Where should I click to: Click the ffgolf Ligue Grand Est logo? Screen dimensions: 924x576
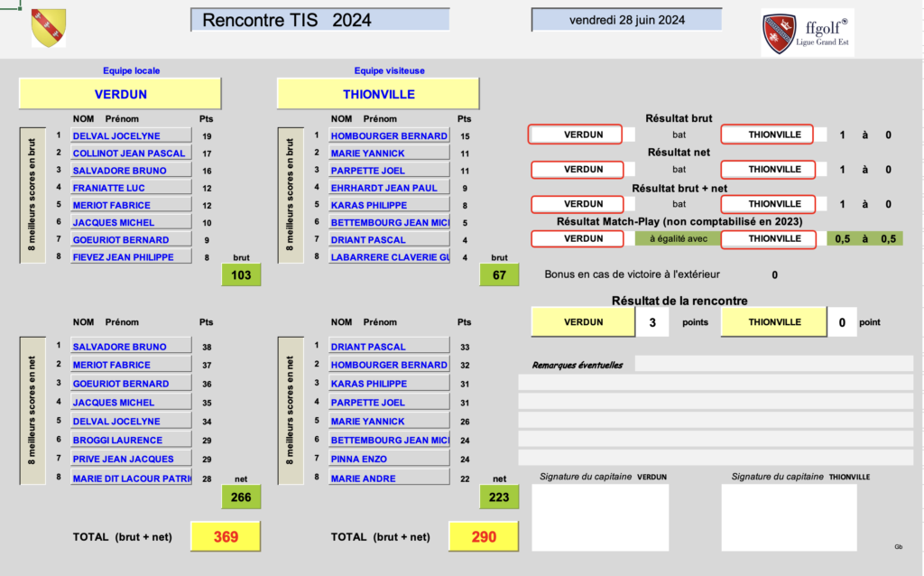point(807,33)
